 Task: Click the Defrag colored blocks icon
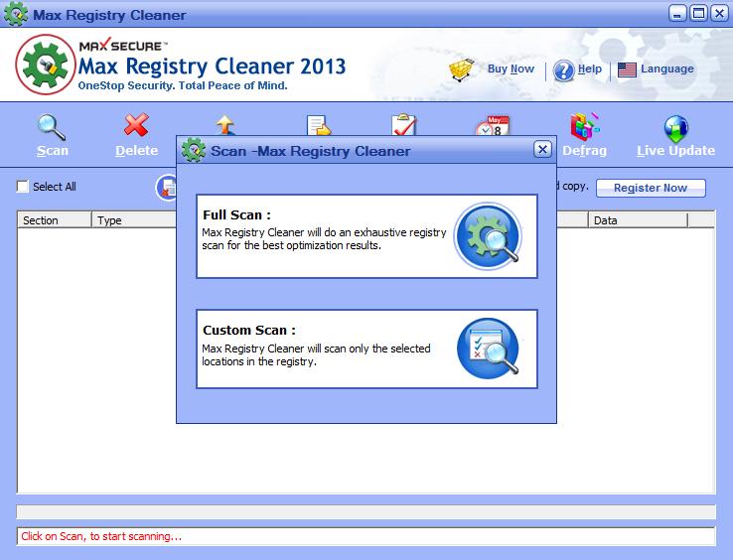pos(584,126)
